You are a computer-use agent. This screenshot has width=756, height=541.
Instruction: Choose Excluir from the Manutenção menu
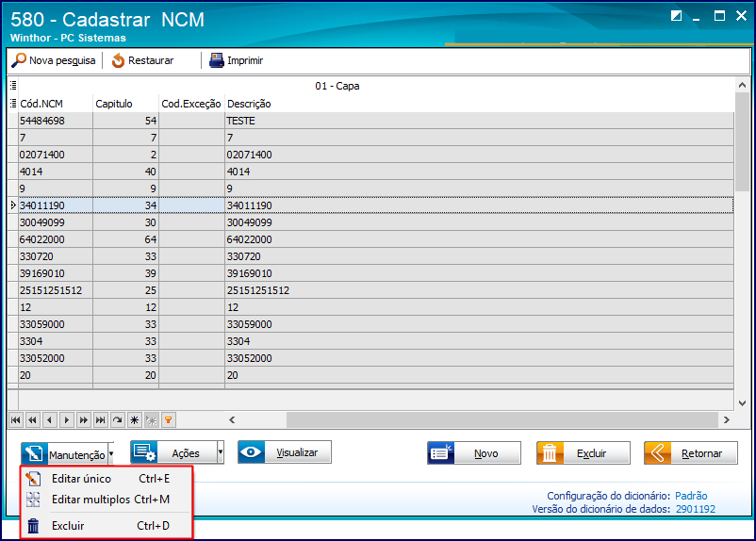point(107,526)
